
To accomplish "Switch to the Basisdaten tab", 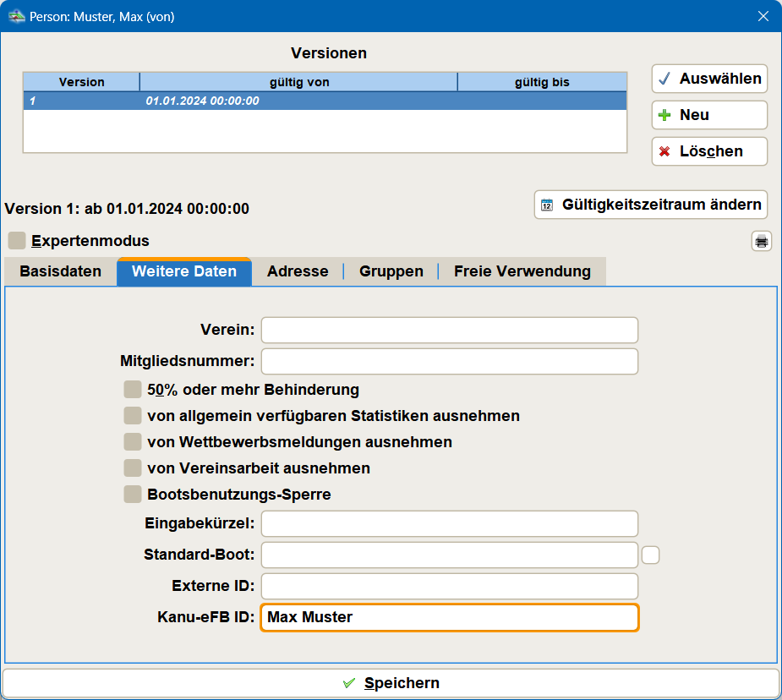I will [60, 272].
